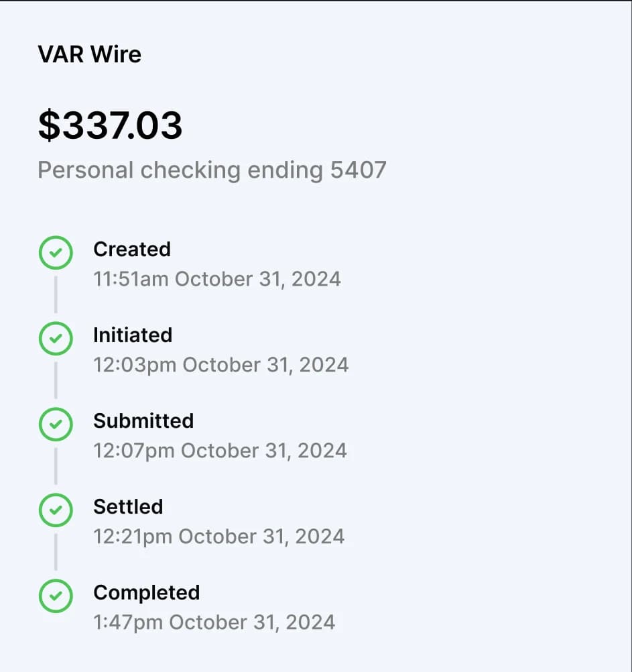Click connector line between Created and Initiated
Viewport: 632px width, 672px height.
coord(56,295)
